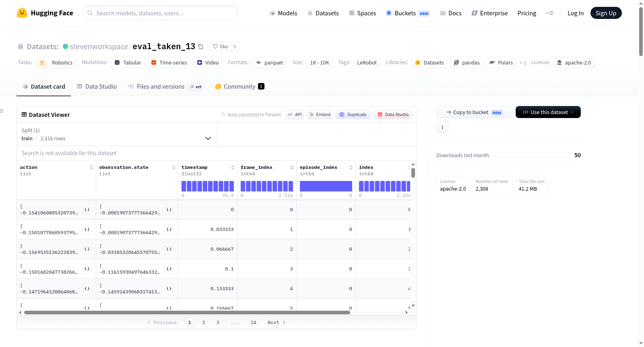This screenshot has width=644, height=347.
Task: Sort by the action column
Action: click(x=91, y=167)
